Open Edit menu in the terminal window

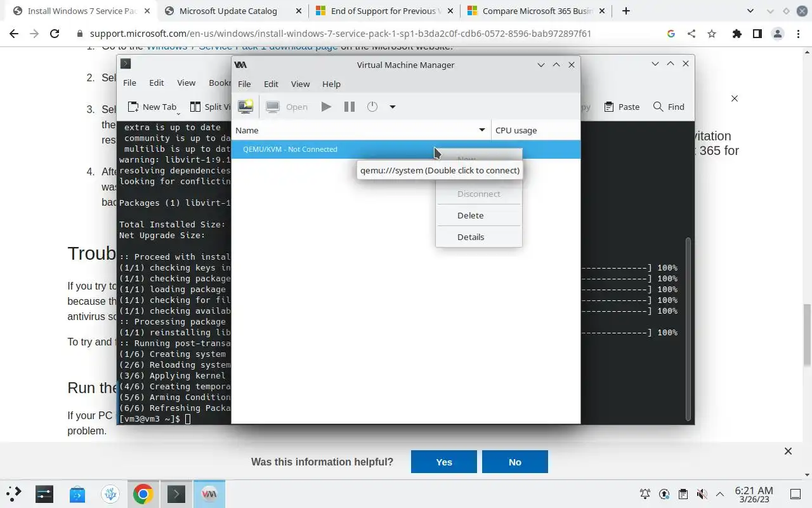(157, 83)
